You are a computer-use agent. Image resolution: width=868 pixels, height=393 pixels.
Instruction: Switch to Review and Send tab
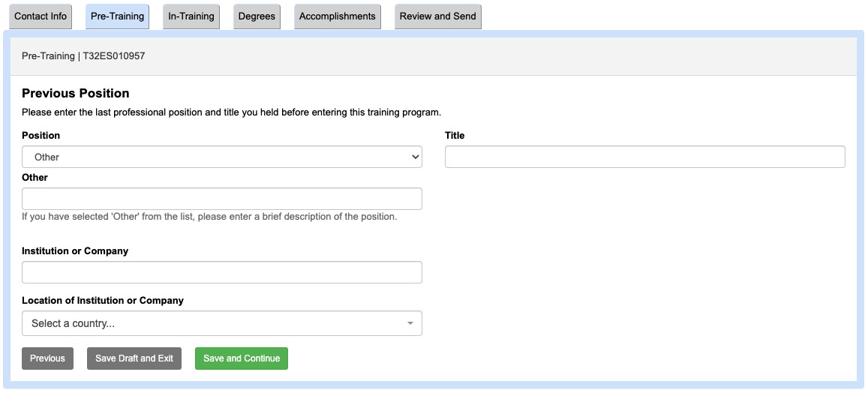(x=437, y=16)
